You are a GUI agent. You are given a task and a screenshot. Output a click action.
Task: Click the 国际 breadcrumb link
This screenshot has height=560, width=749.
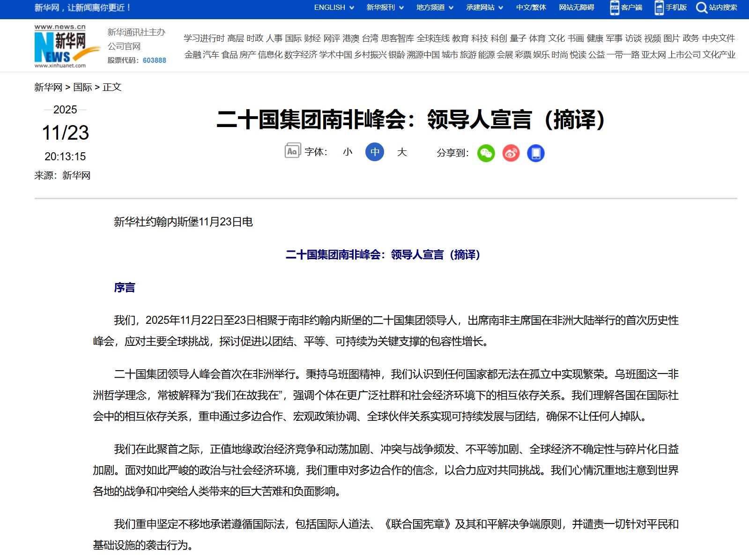tap(82, 87)
